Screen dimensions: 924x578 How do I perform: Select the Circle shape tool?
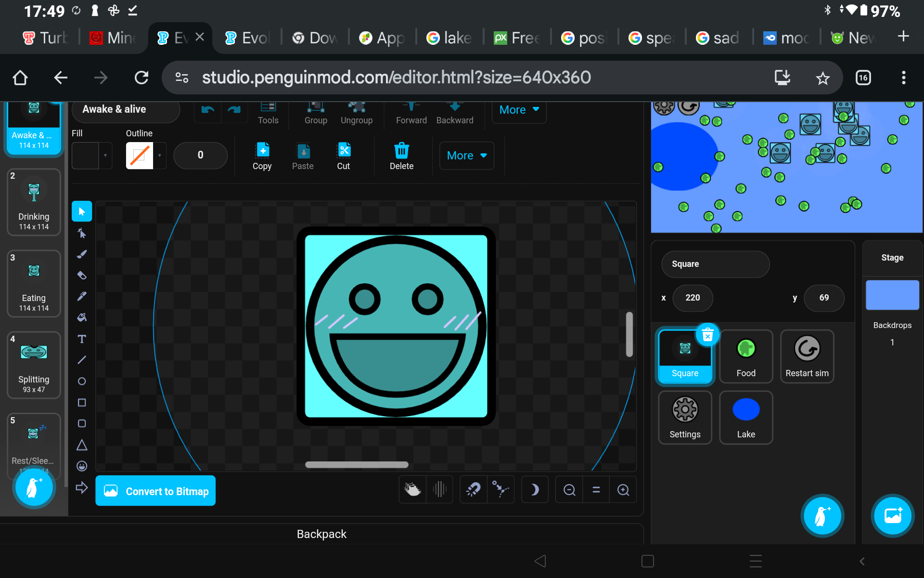(82, 381)
